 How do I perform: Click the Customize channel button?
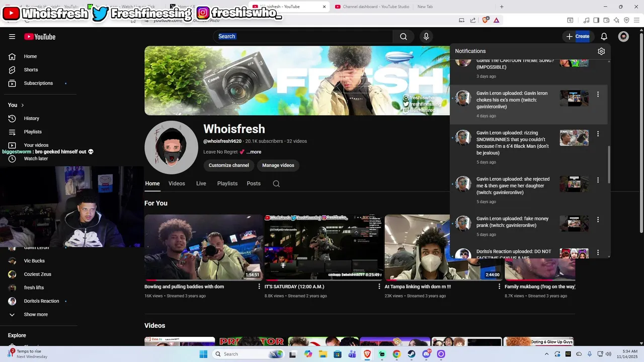229,165
